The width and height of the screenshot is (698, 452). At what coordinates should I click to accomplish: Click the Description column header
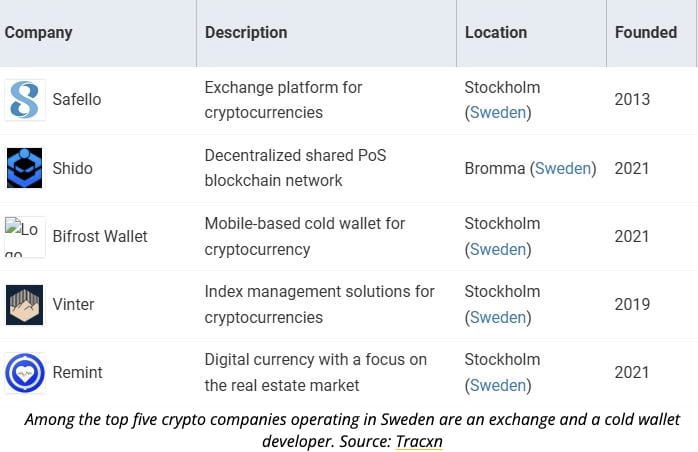click(x=246, y=32)
